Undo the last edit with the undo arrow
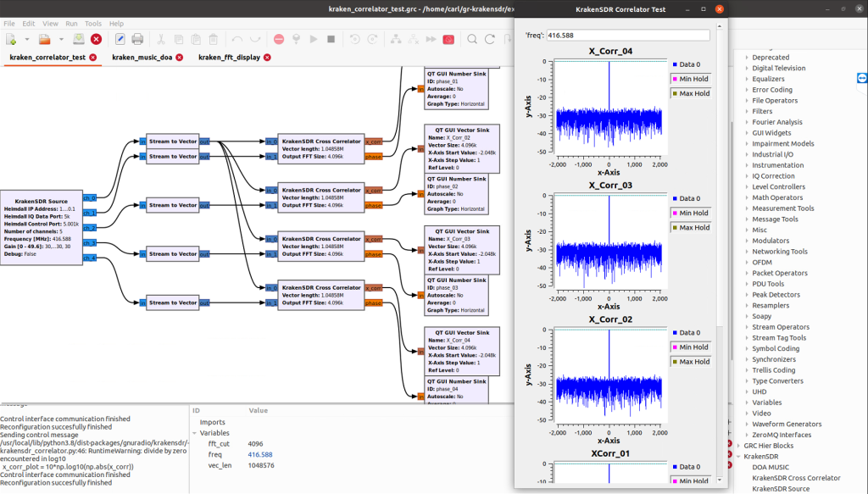The width and height of the screenshot is (868, 494). click(237, 39)
